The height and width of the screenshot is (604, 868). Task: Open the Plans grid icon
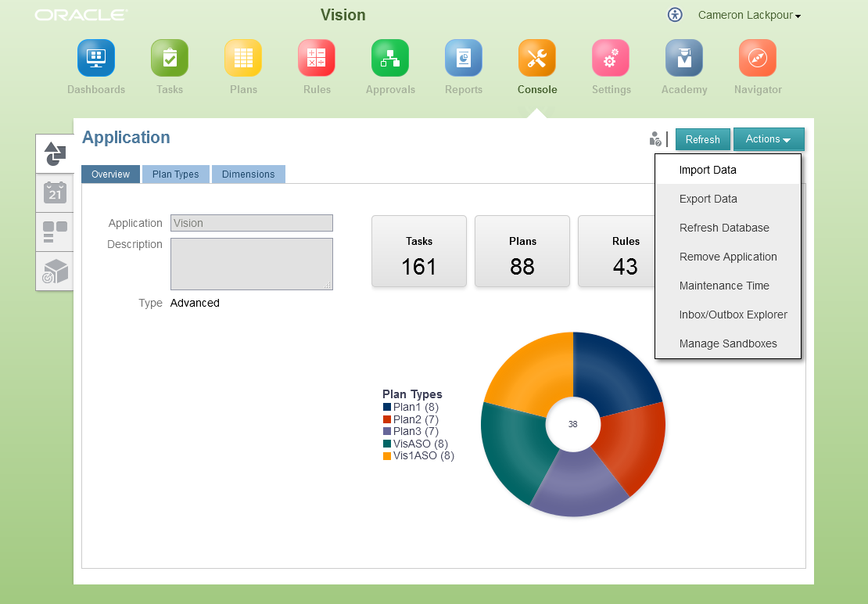click(243, 58)
